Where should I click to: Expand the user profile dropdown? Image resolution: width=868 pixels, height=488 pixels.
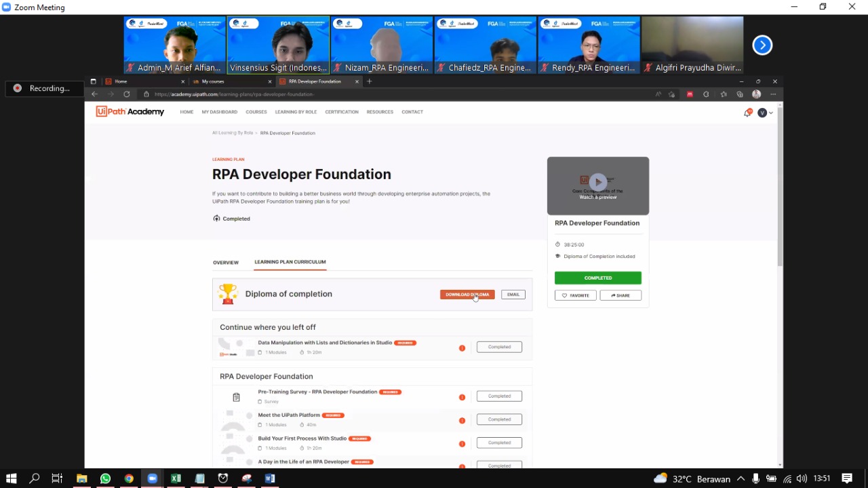click(x=765, y=113)
